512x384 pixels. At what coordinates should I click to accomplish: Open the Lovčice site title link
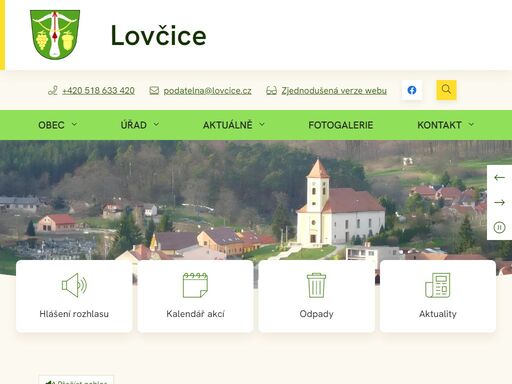[158, 35]
